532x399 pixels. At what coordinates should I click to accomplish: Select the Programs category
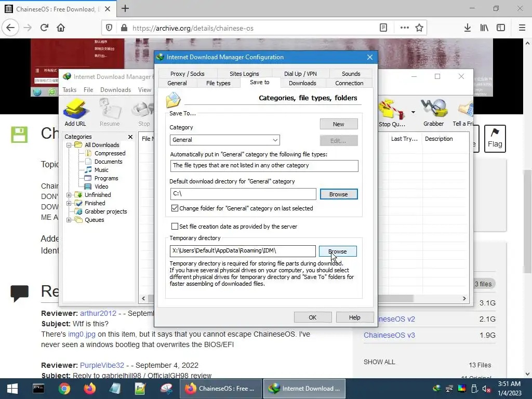(106, 178)
